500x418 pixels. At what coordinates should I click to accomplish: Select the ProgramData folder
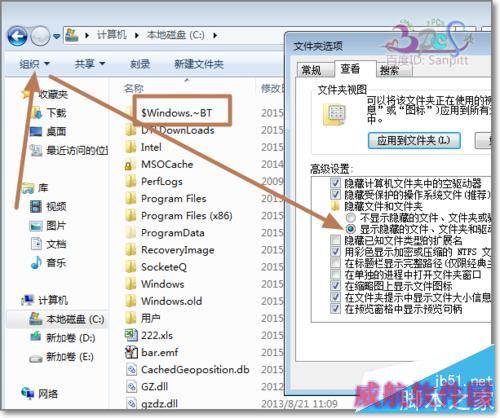(173, 233)
